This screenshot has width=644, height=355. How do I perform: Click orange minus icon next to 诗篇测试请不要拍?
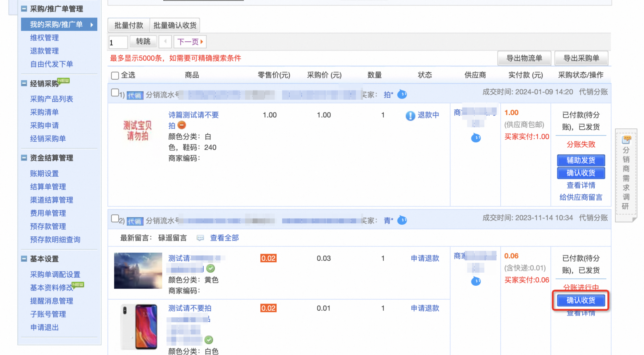[182, 125]
